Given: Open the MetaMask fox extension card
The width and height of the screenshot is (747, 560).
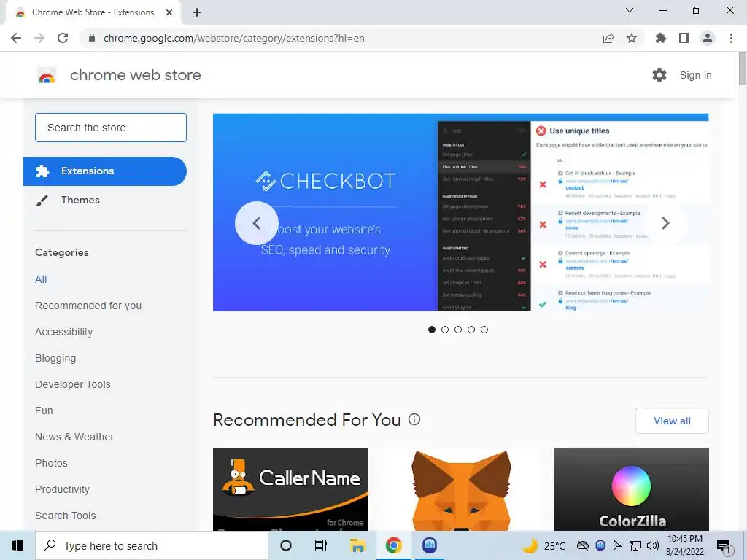Looking at the screenshot, I should pyautogui.click(x=461, y=489).
